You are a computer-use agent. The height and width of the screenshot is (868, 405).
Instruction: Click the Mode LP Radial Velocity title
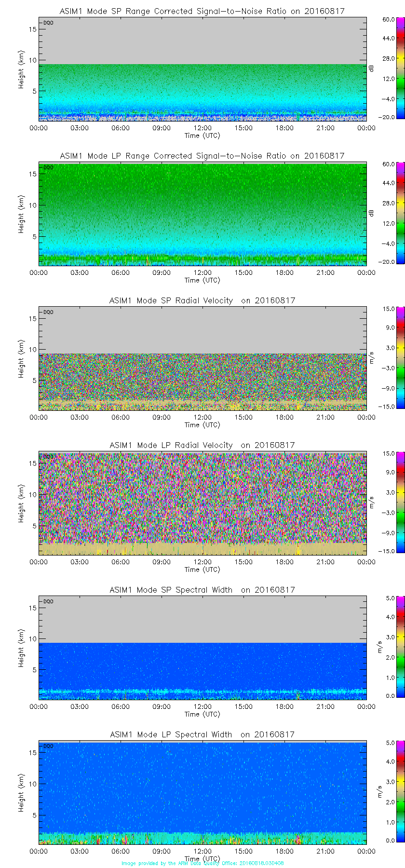pos(202,445)
